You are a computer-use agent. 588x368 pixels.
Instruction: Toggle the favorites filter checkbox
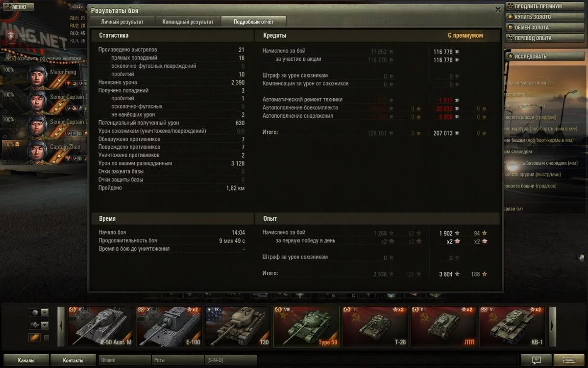click(x=47, y=338)
